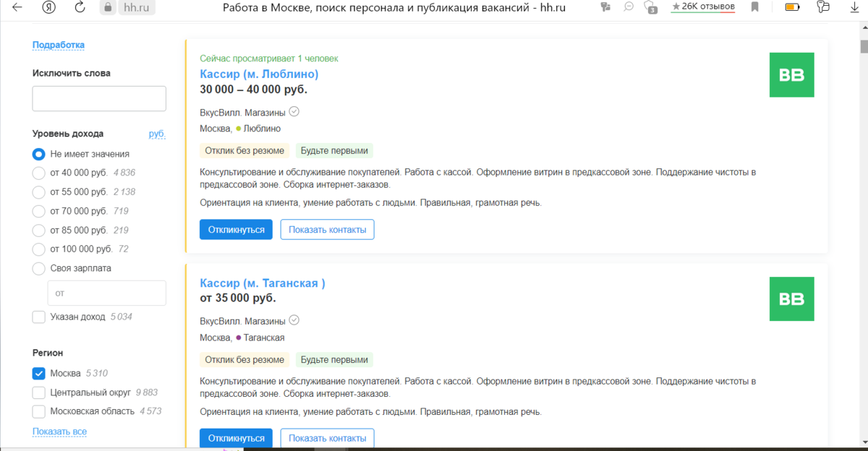The height and width of the screenshot is (451, 868).
Task: Reload the page with refresh icon
Action: pyautogui.click(x=80, y=8)
